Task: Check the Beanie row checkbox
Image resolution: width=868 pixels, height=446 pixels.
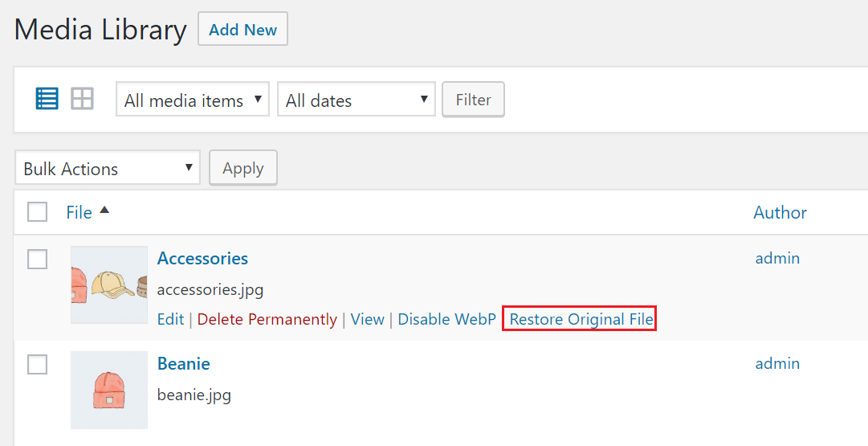Action: [x=37, y=364]
